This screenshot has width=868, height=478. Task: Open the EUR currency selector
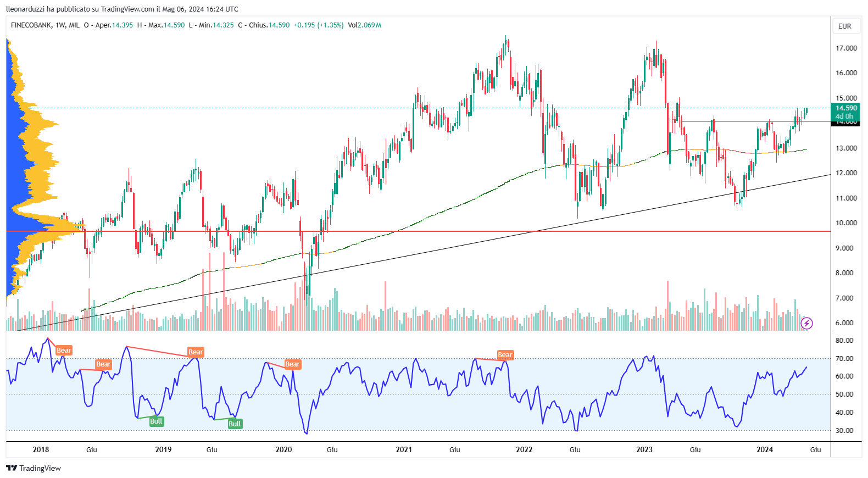845,26
